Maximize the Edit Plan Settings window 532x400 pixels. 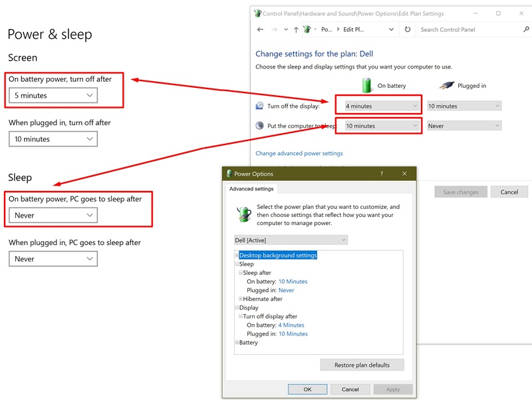498,13
